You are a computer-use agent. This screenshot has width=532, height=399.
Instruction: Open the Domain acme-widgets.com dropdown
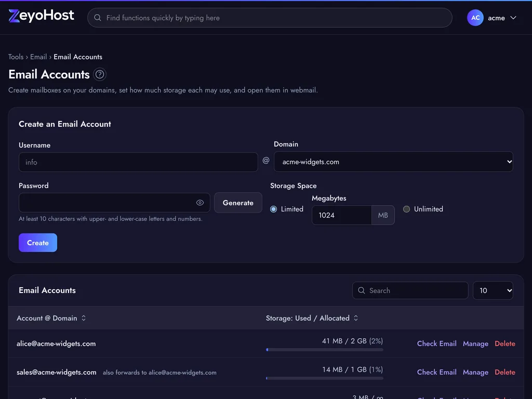[x=393, y=162]
